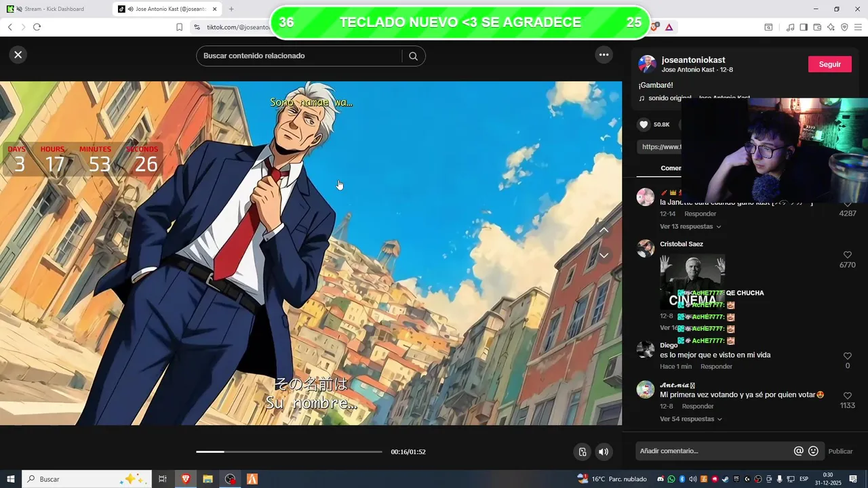Open Task View in the taskbar
This screenshot has height=488, width=868.
point(163,479)
